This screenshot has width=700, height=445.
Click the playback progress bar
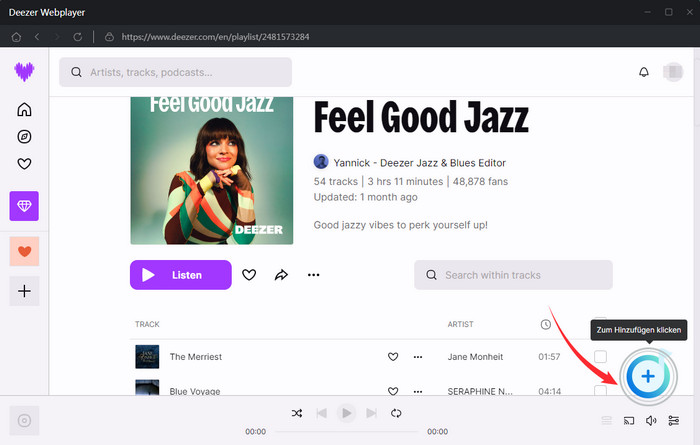pos(346,432)
